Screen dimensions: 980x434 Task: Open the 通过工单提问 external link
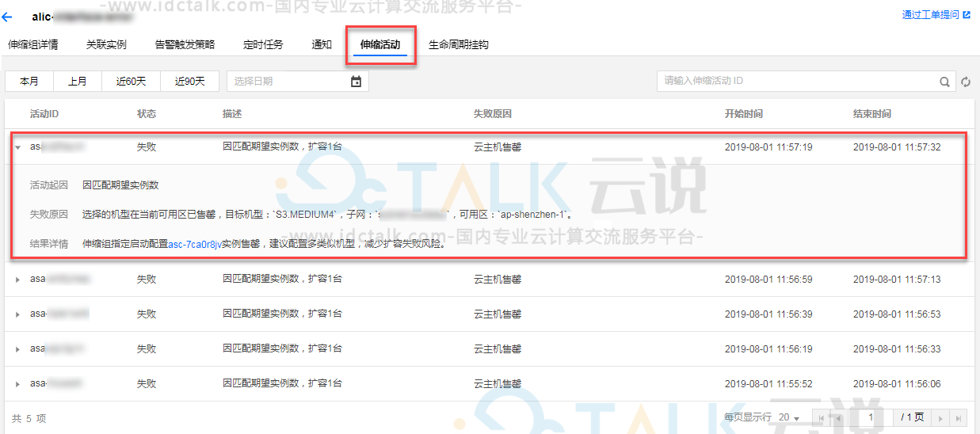pyautogui.click(x=936, y=14)
